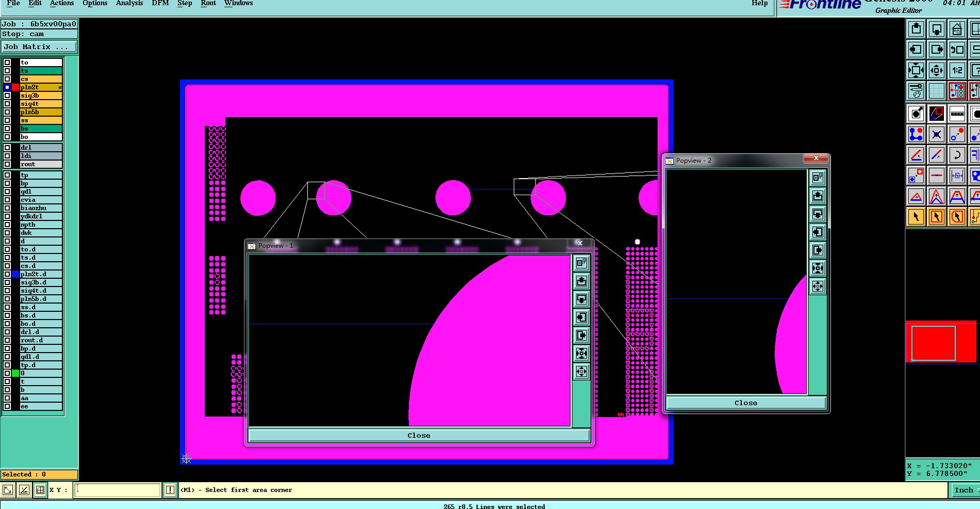Select layer row 'pln5b'

(x=41, y=112)
